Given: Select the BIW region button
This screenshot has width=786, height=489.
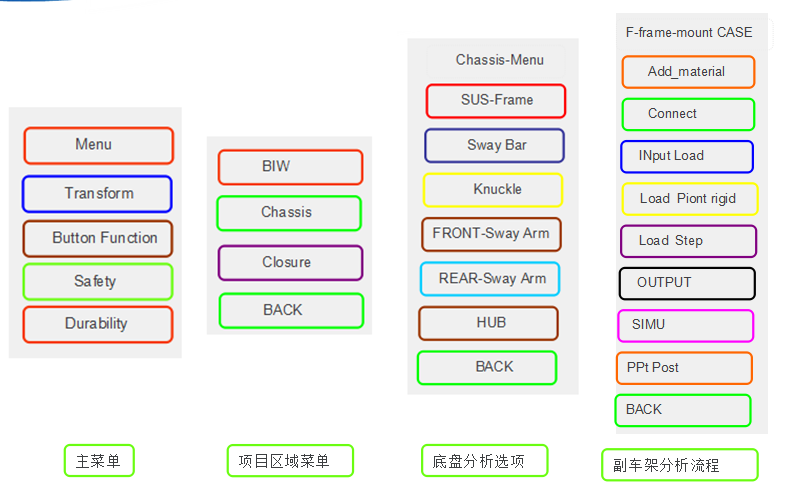Looking at the screenshot, I should click(x=290, y=167).
